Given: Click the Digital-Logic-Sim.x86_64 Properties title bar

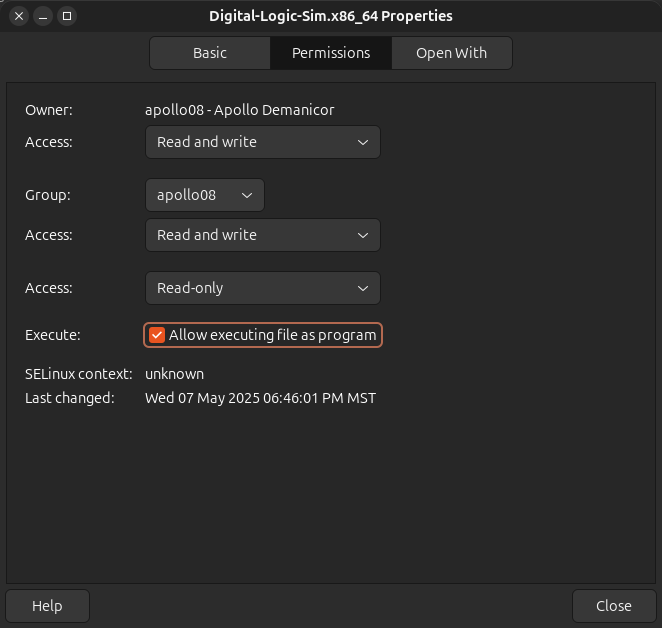Looking at the screenshot, I should click(331, 16).
